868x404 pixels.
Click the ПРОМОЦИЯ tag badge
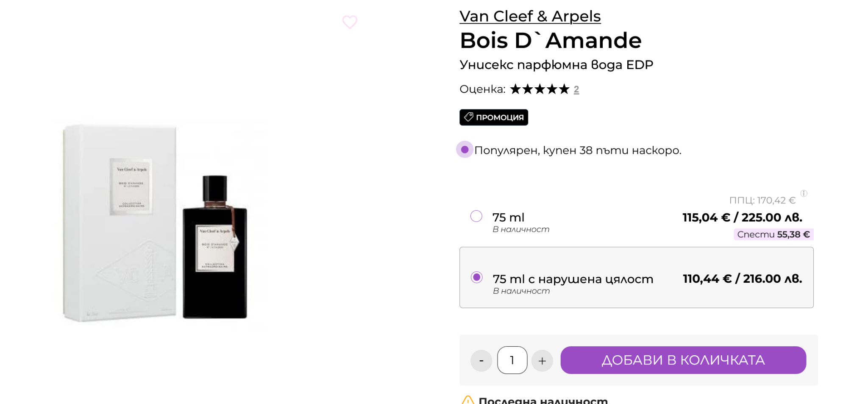pyautogui.click(x=493, y=117)
